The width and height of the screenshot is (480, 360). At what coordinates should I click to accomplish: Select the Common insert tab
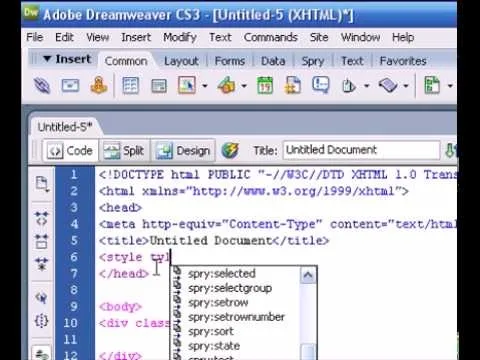(x=126, y=61)
